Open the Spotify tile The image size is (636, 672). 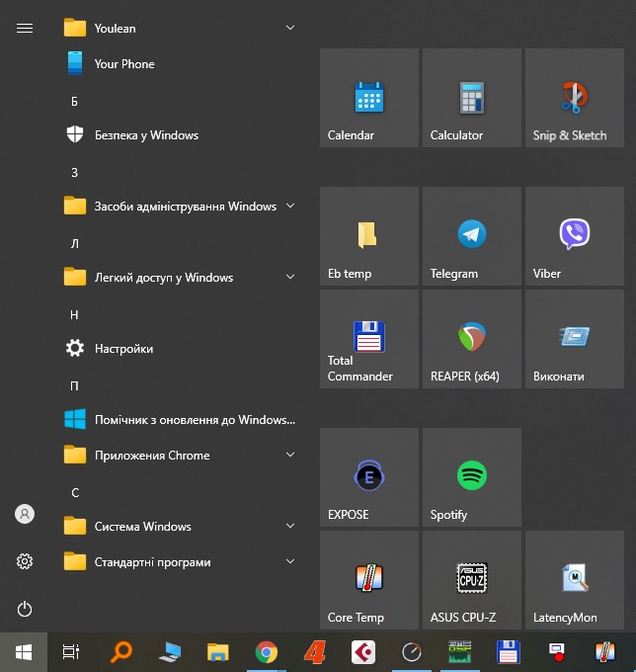coord(471,477)
